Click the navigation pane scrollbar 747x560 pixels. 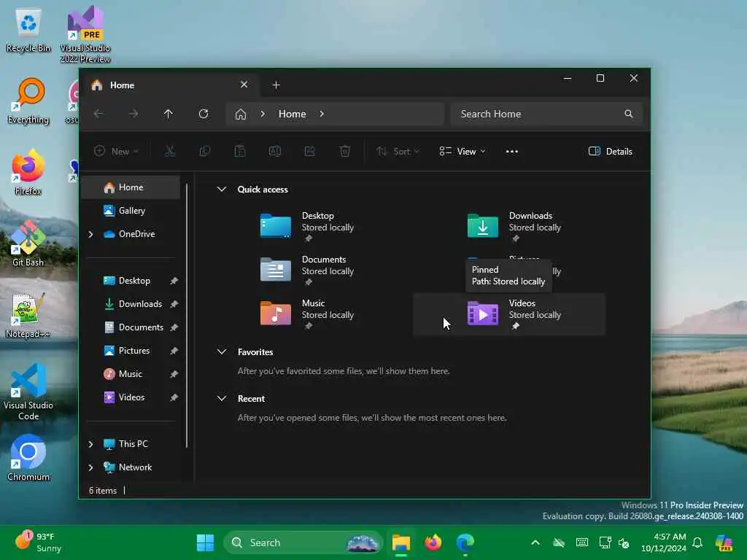tap(187, 316)
